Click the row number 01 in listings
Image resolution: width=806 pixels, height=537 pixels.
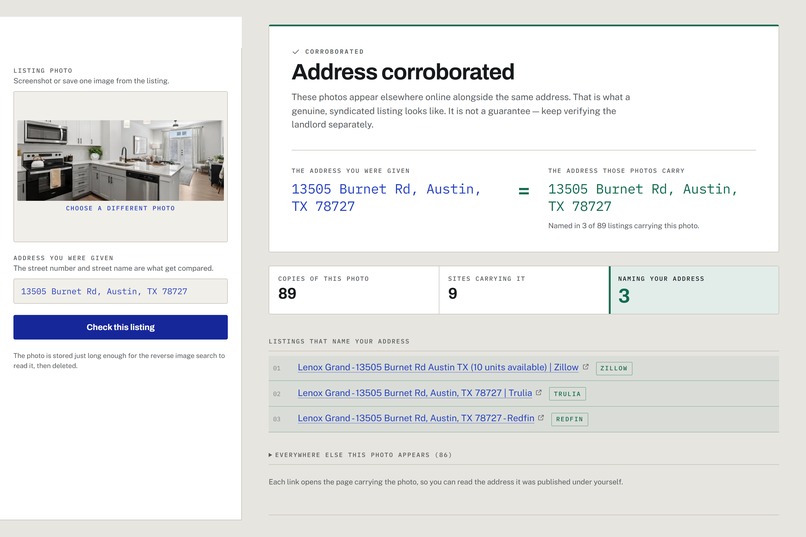tap(277, 368)
